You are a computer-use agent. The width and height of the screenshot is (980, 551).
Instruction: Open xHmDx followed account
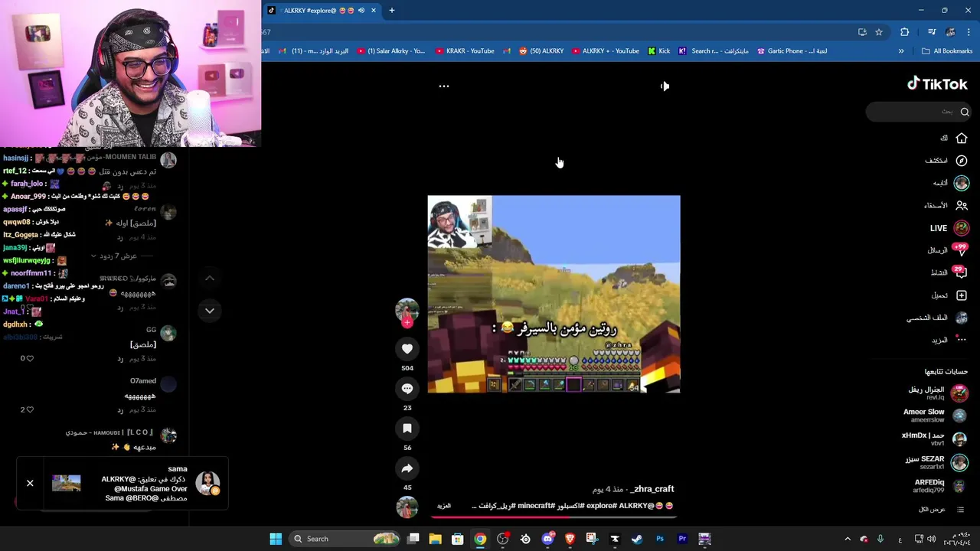click(x=935, y=439)
